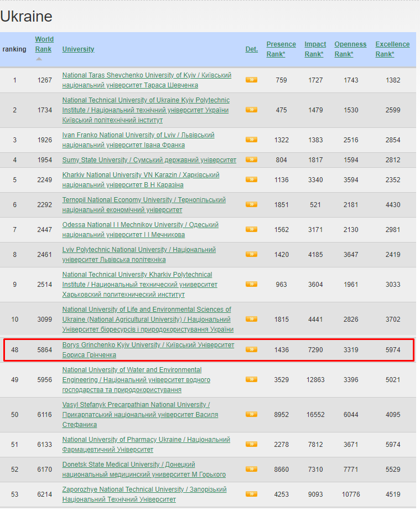Screen dimensions: 420x510
Task: Open details icon for Zaporozhye National Technical University
Action: tap(251, 494)
